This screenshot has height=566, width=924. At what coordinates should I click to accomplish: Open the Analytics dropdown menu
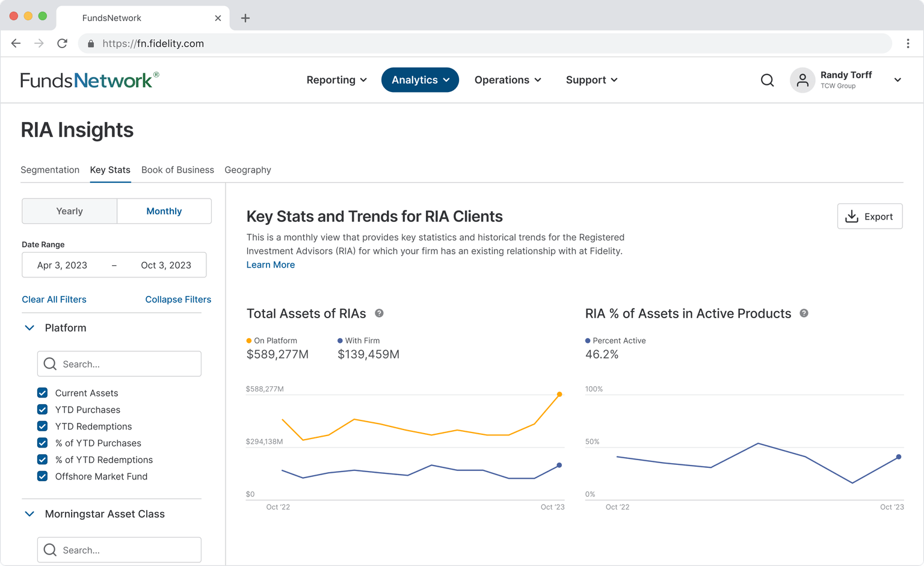pyautogui.click(x=420, y=80)
